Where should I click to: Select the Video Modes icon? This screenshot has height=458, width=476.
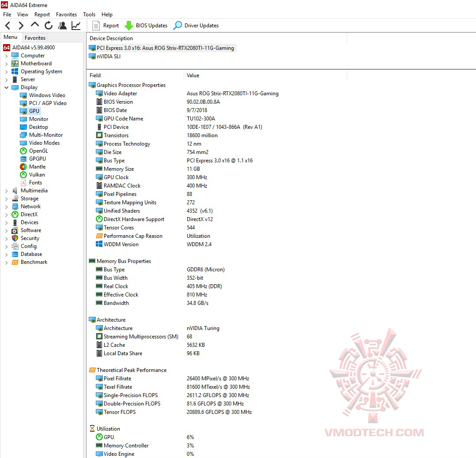pos(23,143)
